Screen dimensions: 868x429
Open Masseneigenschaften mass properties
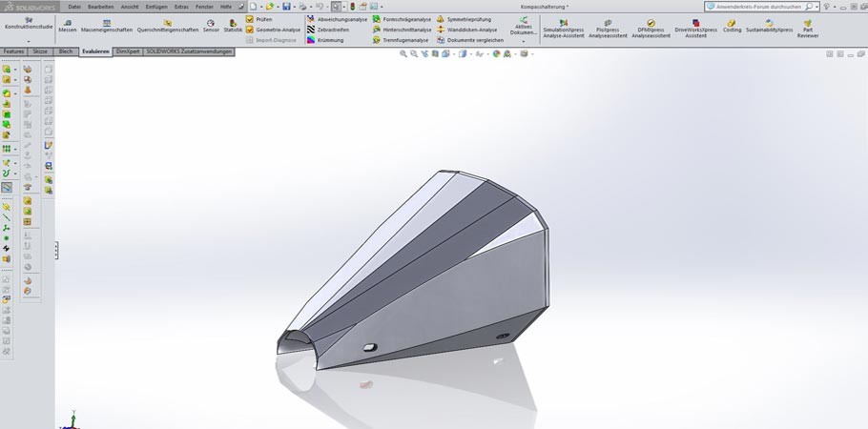[107, 26]
